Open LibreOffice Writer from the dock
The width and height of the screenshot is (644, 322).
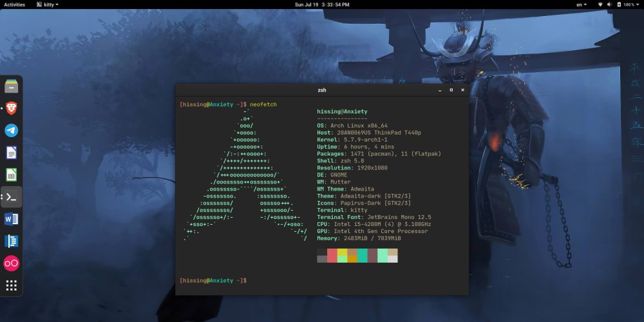(x=12, y=153)
